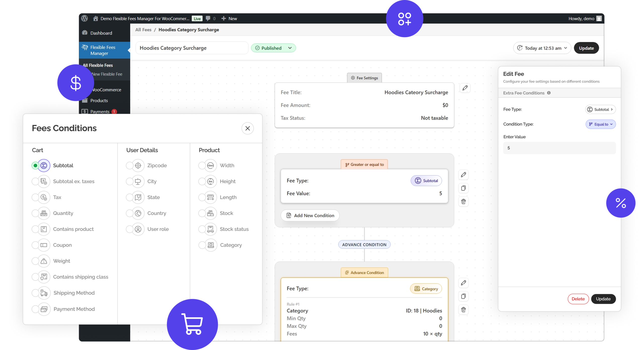Click the red Delete button in Edit Fee
This screenshot has height=350, width=644.
click(x=578, y=299)
